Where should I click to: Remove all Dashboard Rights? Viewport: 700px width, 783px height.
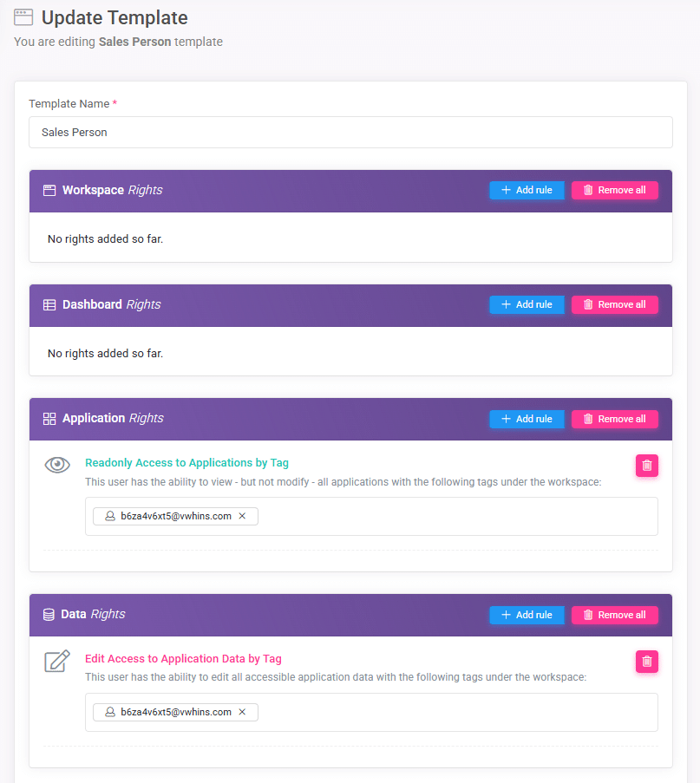pos(614,304)
